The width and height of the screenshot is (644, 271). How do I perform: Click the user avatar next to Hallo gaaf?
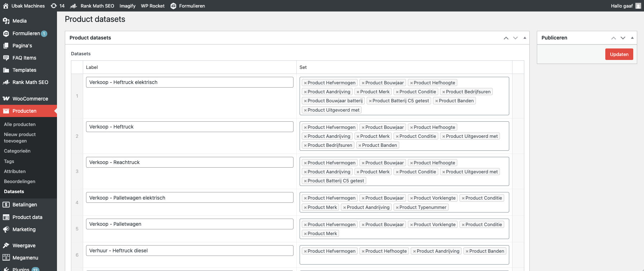tap(638, 6)
